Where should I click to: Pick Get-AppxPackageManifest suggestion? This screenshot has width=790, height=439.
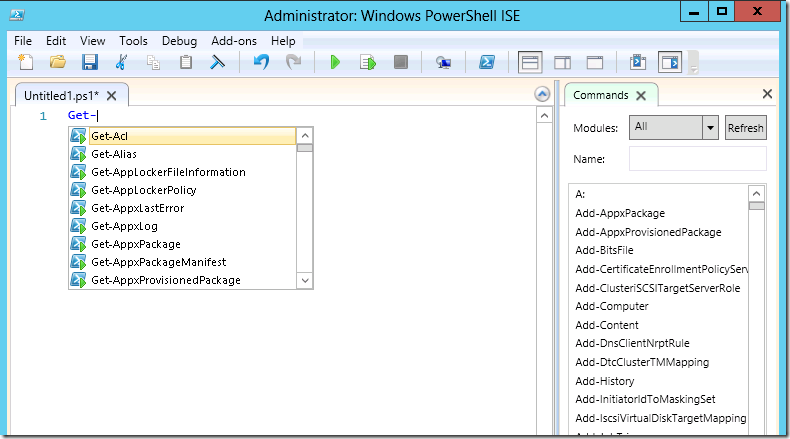pos(159,262)
